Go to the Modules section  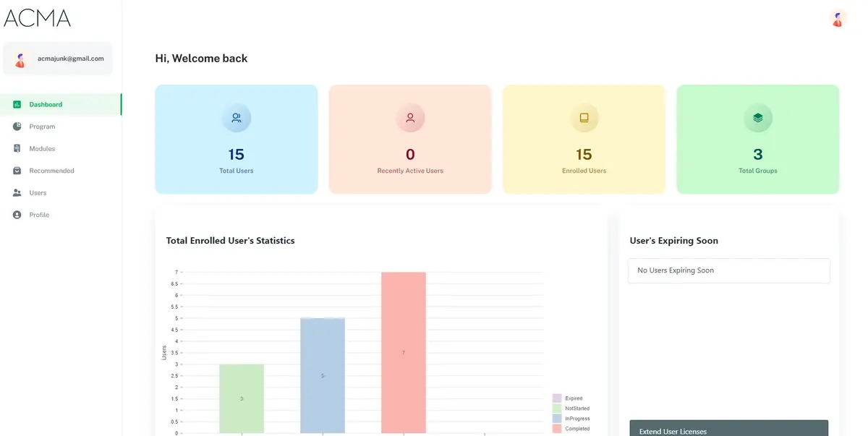pyautogui.click(x=61, y=148)
